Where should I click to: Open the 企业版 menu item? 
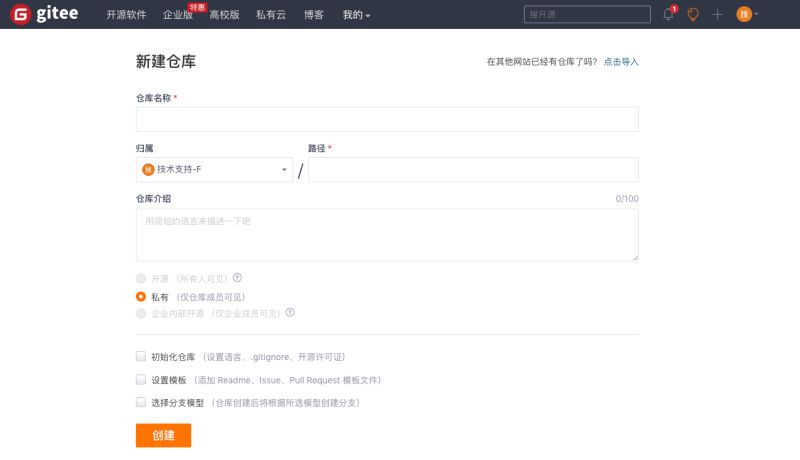178,15
